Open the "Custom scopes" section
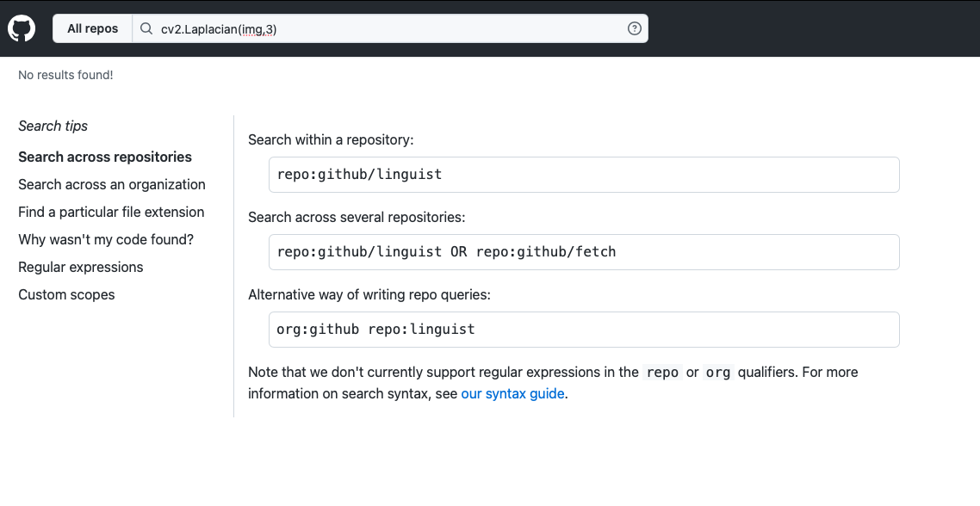This screenshot has width=980, height=506. click(x=66, y=294)
